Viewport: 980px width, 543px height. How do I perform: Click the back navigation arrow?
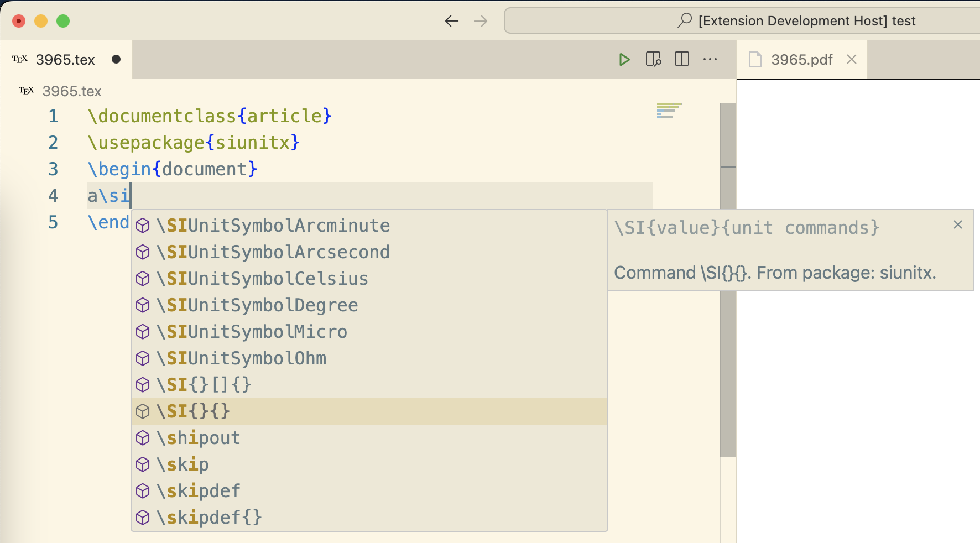click(452, 21)
